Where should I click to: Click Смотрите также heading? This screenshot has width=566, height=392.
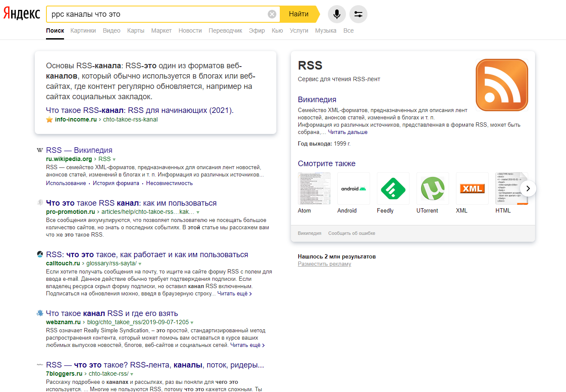[327, 164]
